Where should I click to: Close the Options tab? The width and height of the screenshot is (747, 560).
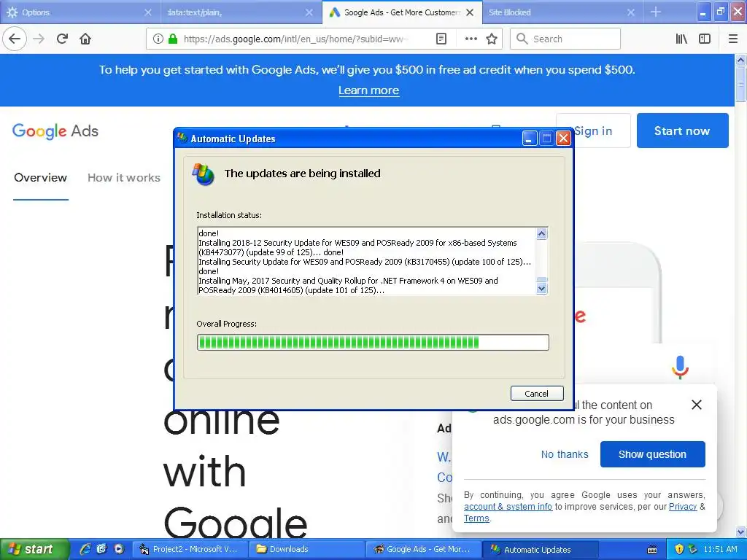click(x=147, y=12)
